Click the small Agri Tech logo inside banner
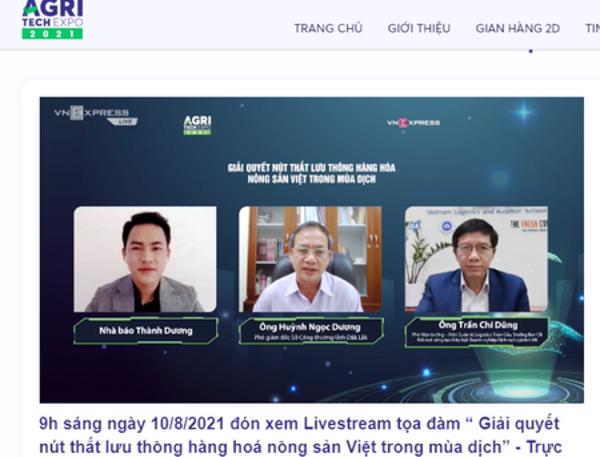Image resolution: width=600 pixels, height=457 pixels. tap(197, 125)
